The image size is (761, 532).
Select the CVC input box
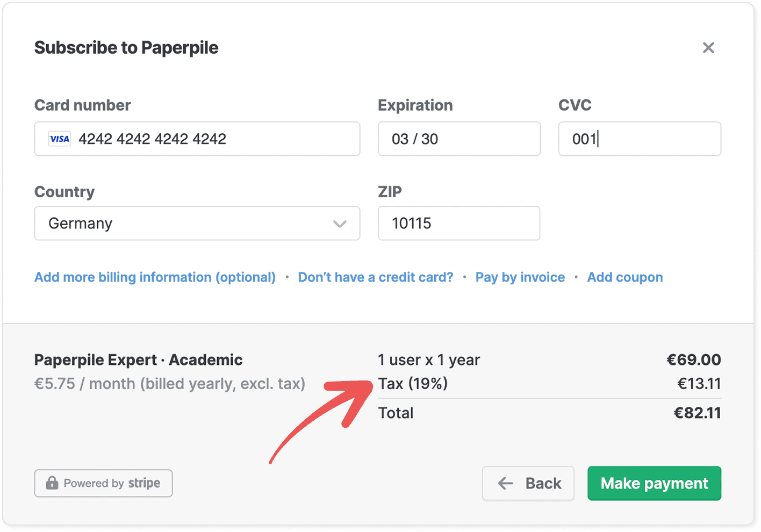(x=640, y=139)
